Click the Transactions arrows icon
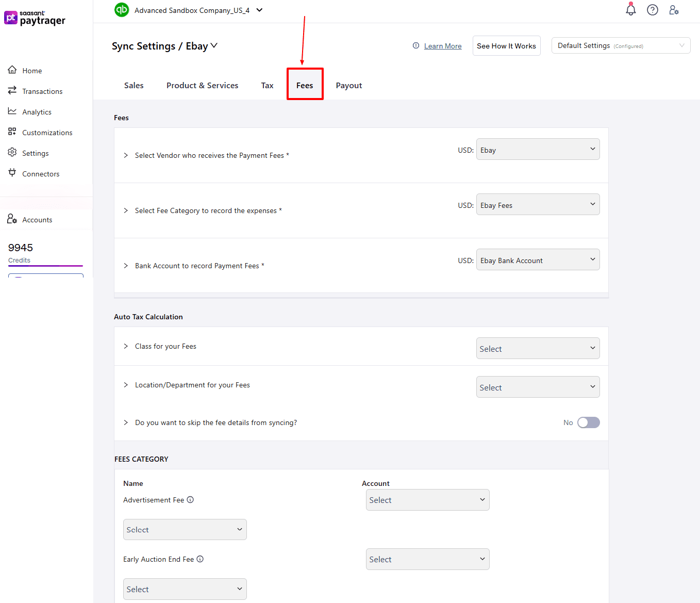700x603 pixels. coord(12,90)
